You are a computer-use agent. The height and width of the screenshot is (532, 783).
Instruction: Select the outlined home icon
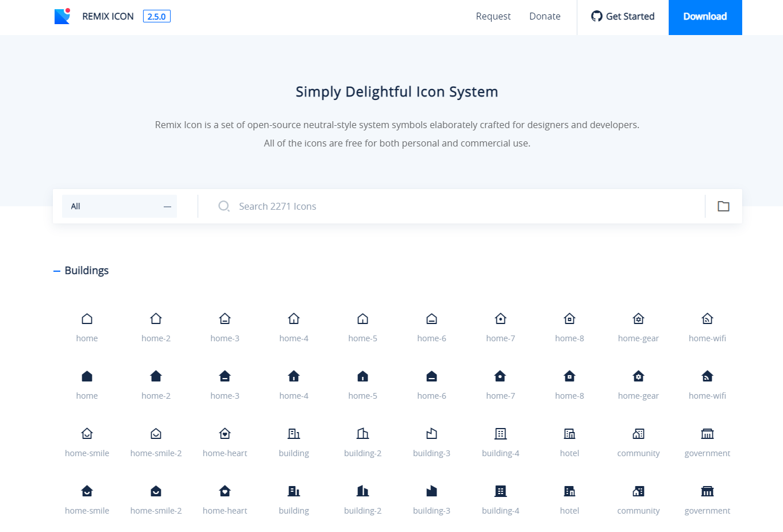pyautogui.click(x=87, y=319)
